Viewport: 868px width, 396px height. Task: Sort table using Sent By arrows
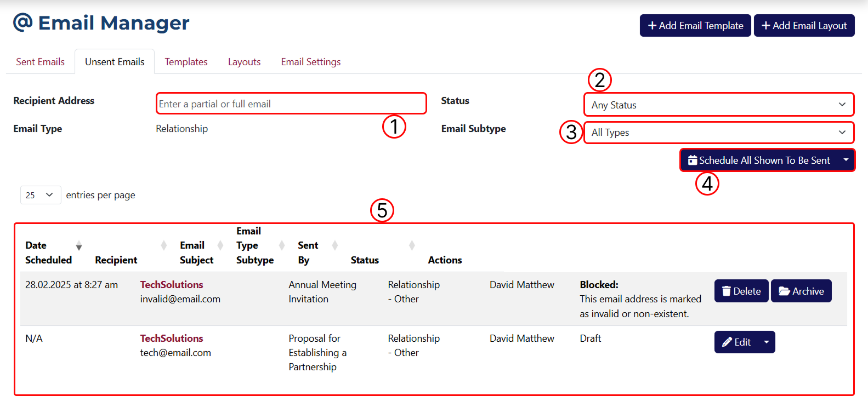tap(335, 245)
